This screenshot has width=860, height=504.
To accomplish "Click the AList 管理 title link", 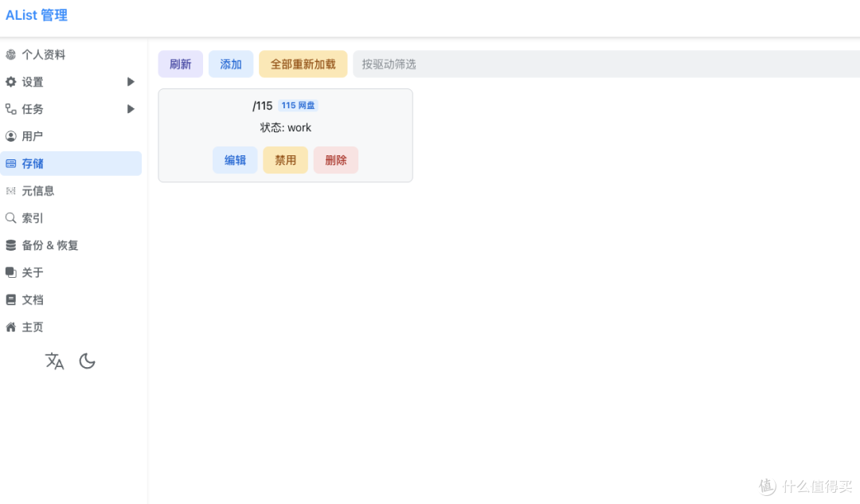I will (36, 15).
